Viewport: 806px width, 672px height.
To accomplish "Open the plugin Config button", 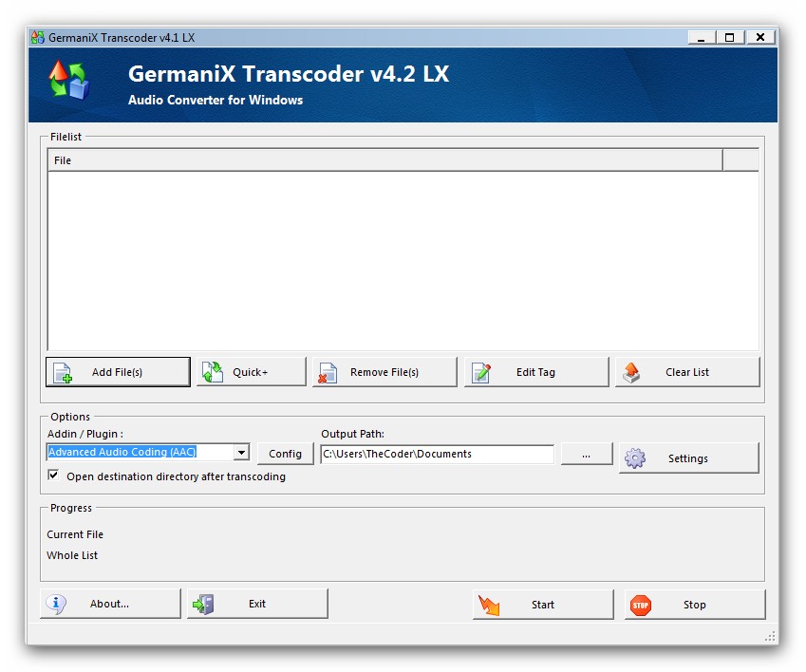I will point(286,454).
